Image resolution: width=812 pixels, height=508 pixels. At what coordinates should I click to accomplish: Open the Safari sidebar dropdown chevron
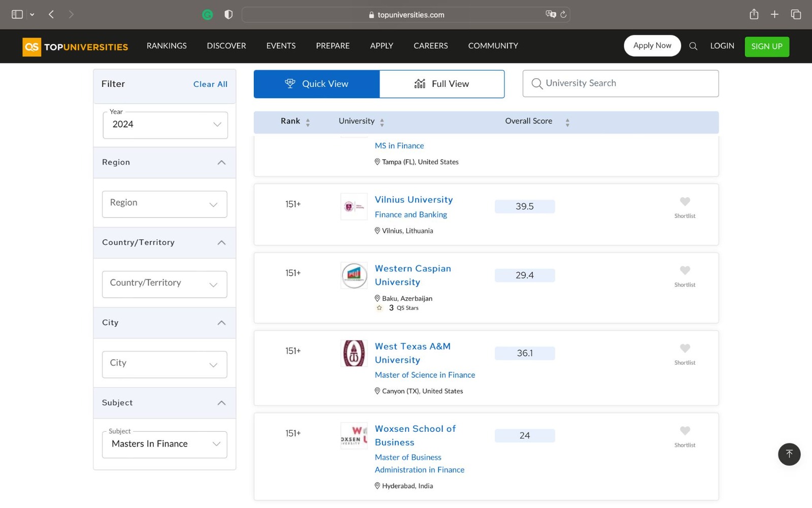(32, 15)
